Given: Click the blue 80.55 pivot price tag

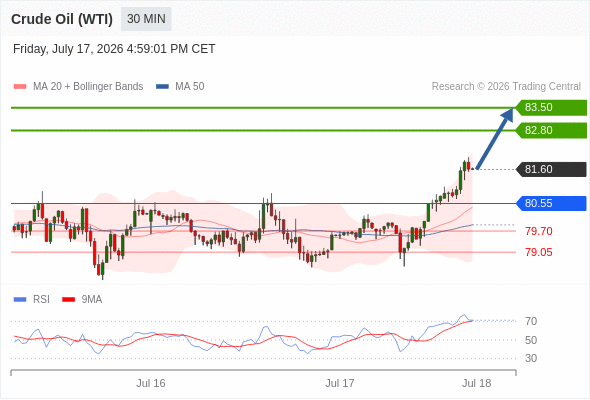Looking at the screenshot, I should (x=551, y=204).
